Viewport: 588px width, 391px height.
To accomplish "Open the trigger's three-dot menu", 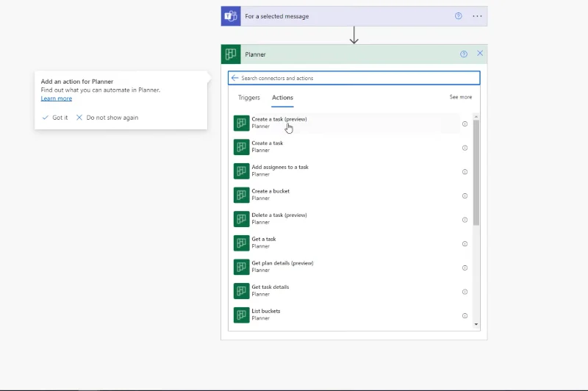I will 477,16.
